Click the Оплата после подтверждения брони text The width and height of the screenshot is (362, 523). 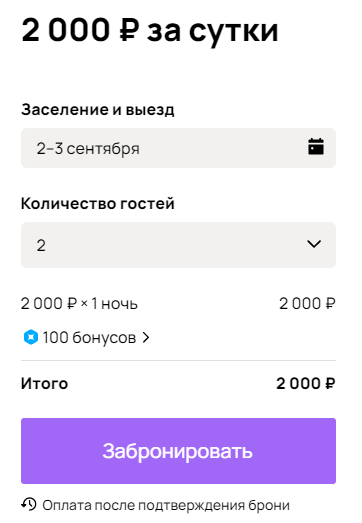166,505
